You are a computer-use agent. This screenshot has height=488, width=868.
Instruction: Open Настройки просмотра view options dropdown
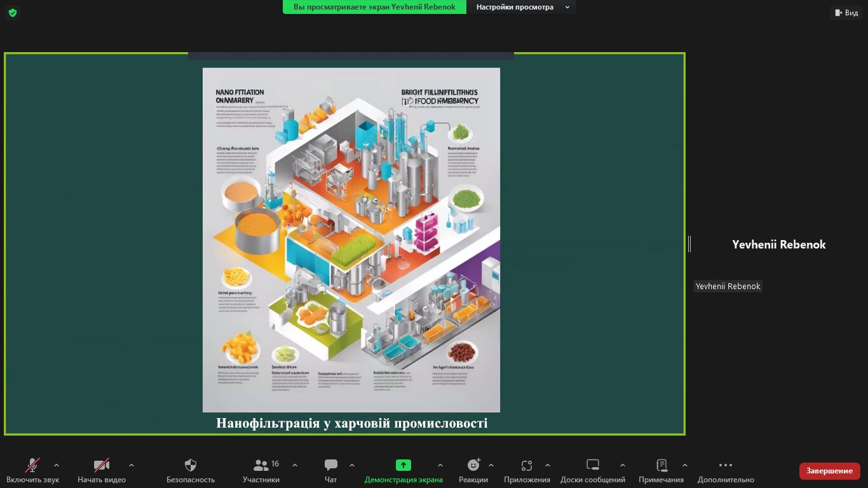(x=521, y=7)
